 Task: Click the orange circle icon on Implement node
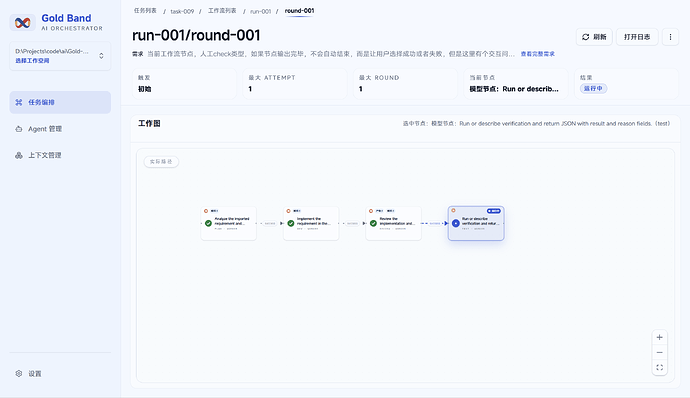click(289, 211)
